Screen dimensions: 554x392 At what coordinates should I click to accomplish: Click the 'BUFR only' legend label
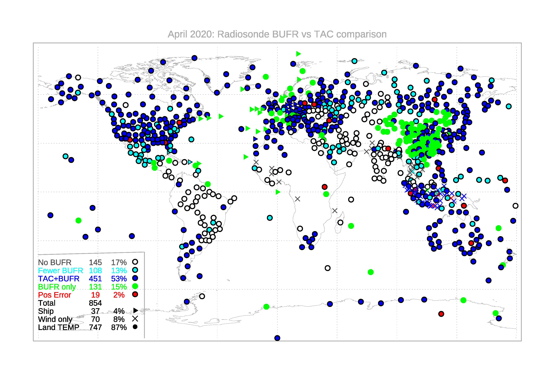pos(57,287)
